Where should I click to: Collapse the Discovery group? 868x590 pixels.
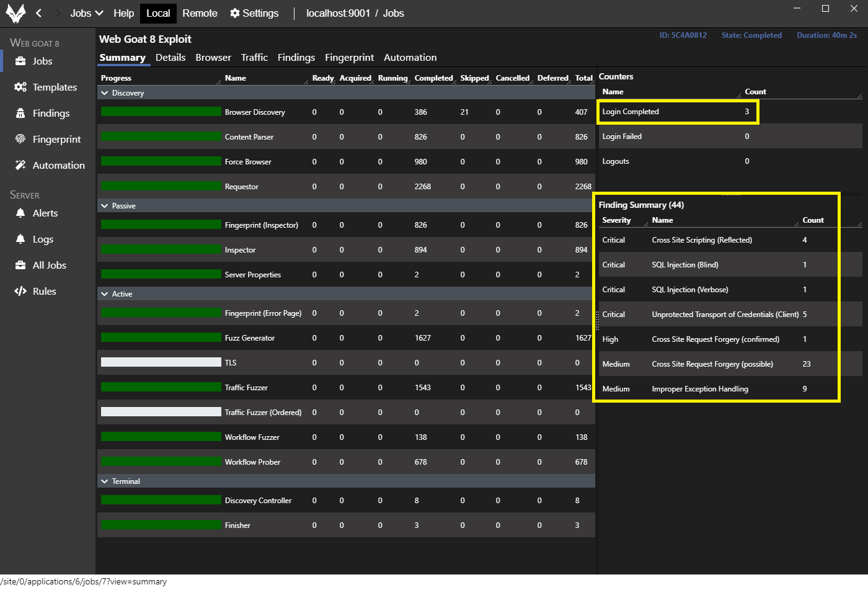point(104,93)
